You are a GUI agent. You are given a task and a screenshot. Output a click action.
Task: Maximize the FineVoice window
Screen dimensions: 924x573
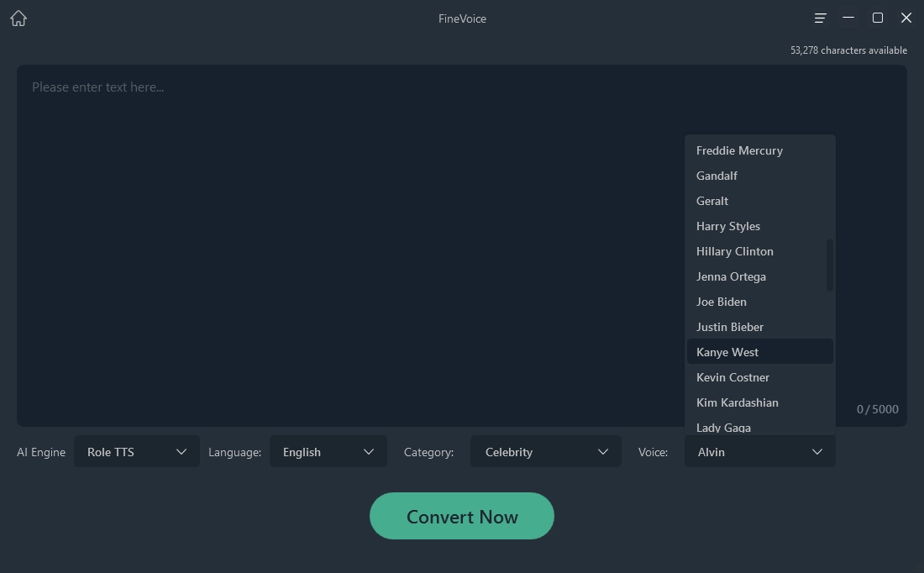(x=878, y=18)
